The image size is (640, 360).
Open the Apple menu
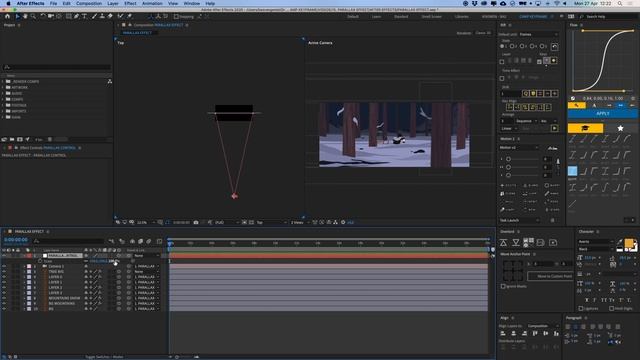click(8, 3)
